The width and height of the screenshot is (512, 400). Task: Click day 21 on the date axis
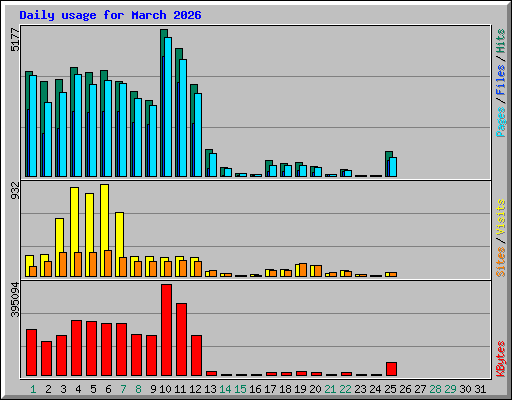click(x=330, y=389)
